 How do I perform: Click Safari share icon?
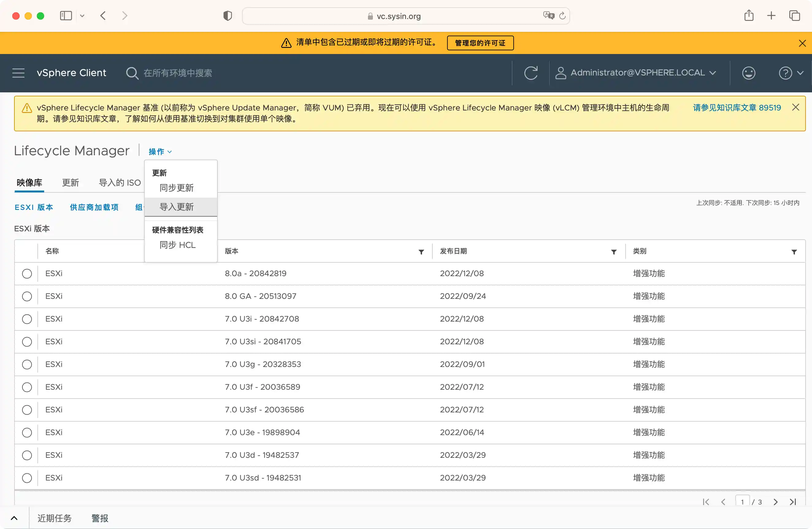749,16
